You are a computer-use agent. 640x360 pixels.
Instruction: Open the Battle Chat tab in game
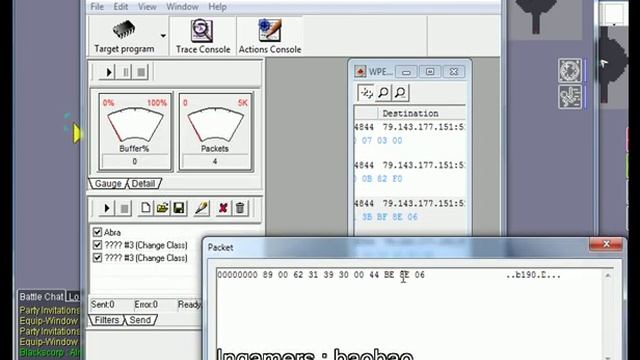41,297
